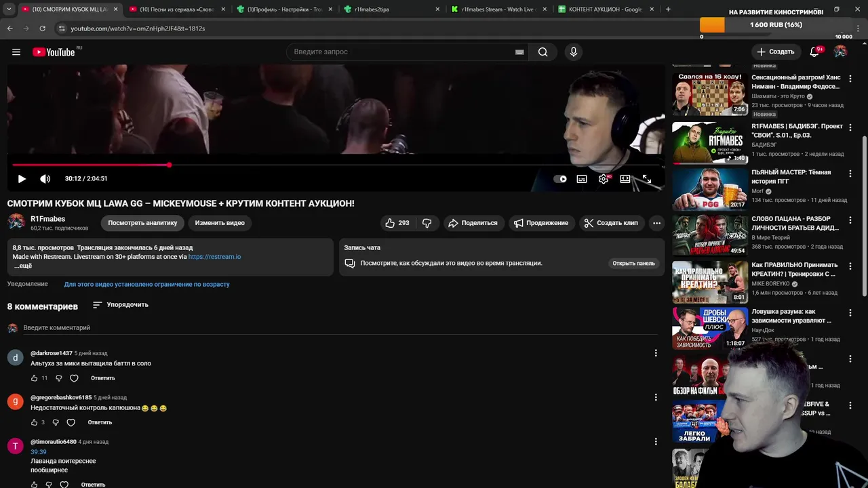868x488 pixels.
Task: Open notifications bell
Action: click(815, 52)
